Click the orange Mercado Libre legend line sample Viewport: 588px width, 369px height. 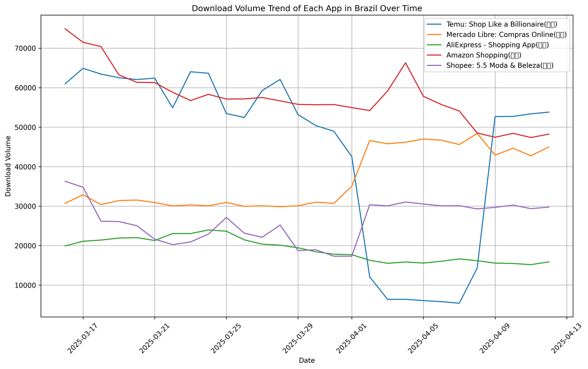[x=435, y=34]
